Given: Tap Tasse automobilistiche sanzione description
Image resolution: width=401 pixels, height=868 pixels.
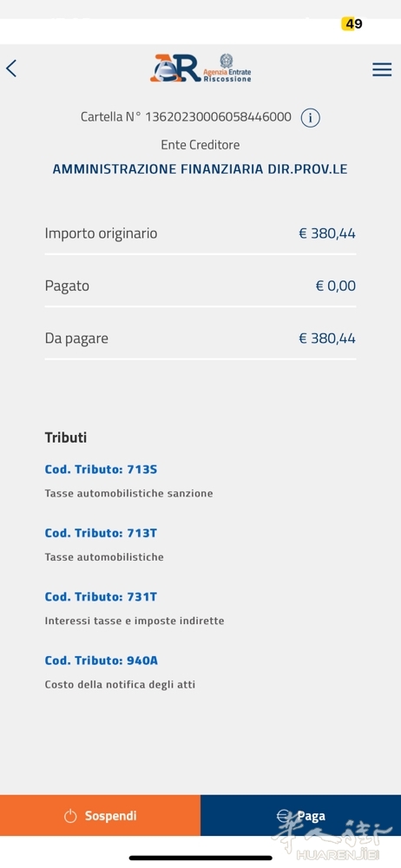Looking at the screenshot, I should point(128,493).
